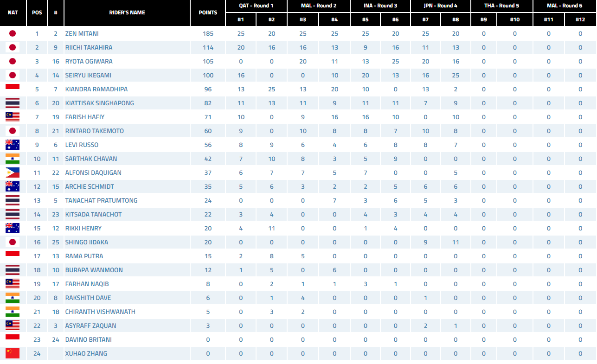Click the Malaysia flag beside Asyraff Zaquan
This screenshot has height=364, width=597.
pyautogui.click(x=13, y=326)
